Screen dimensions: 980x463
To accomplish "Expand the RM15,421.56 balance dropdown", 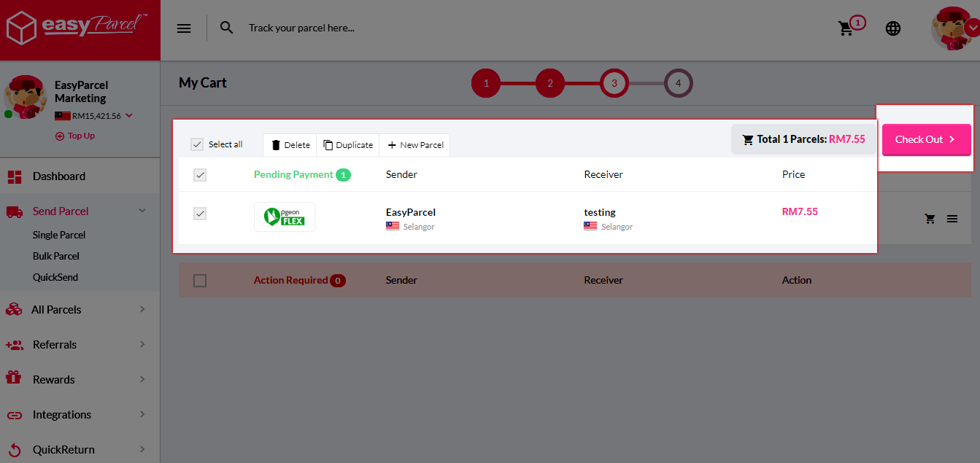I will (129, 115).
